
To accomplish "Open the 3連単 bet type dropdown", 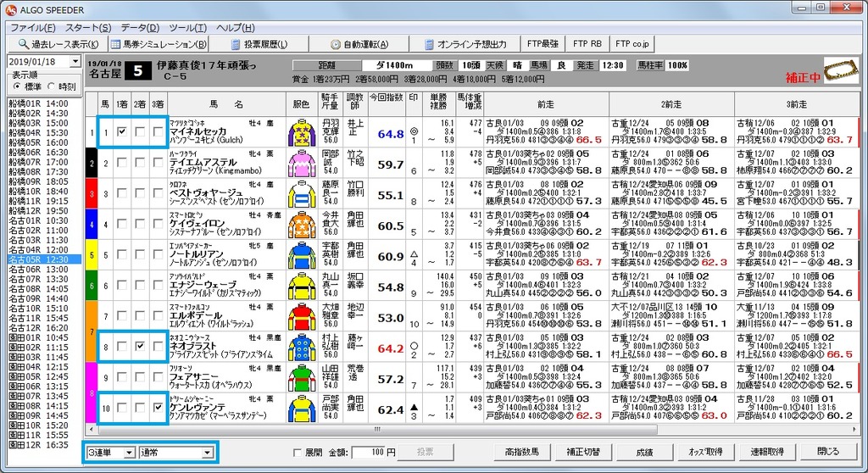I will point(129,453).
